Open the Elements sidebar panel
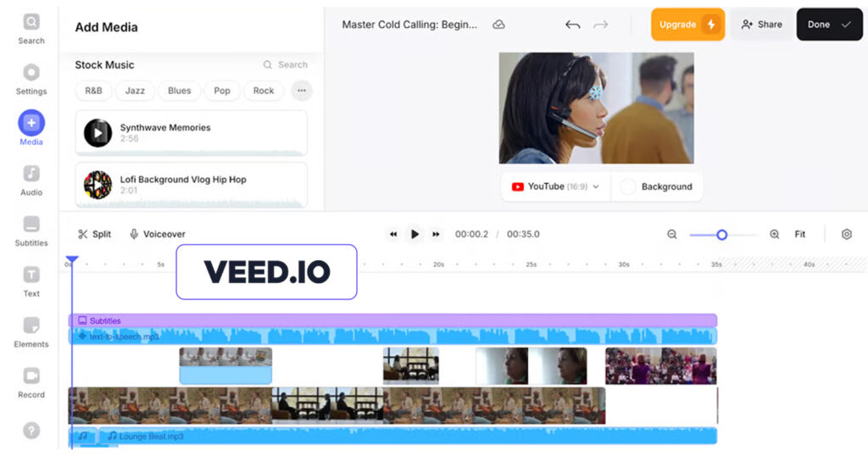The image size is (868, 456). pos(31,331)
